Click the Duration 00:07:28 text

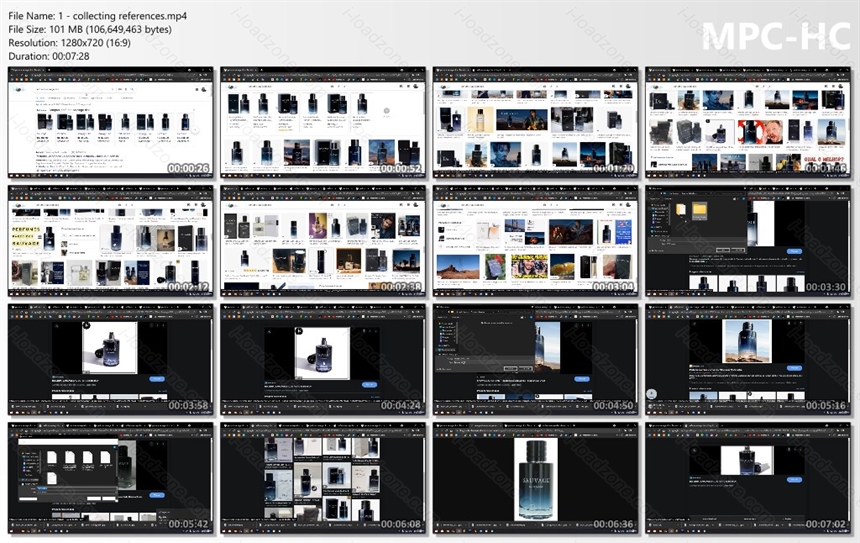pos(48,56)
